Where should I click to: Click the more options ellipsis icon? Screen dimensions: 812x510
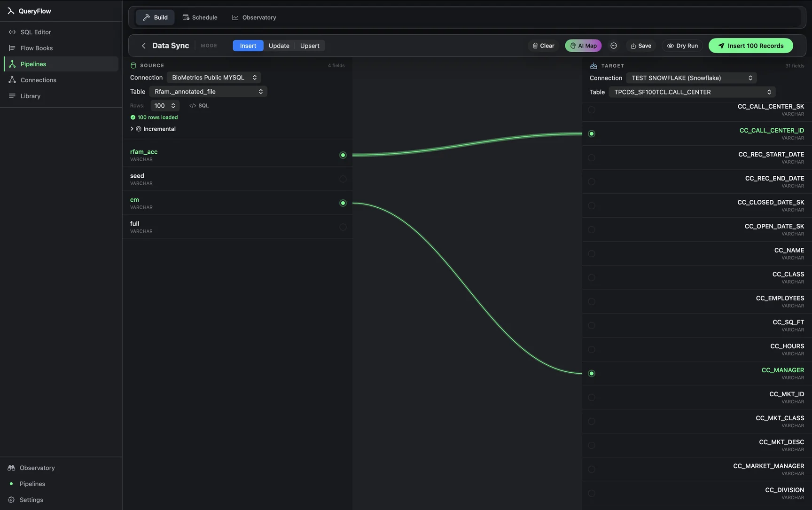[x=613, y=46]
